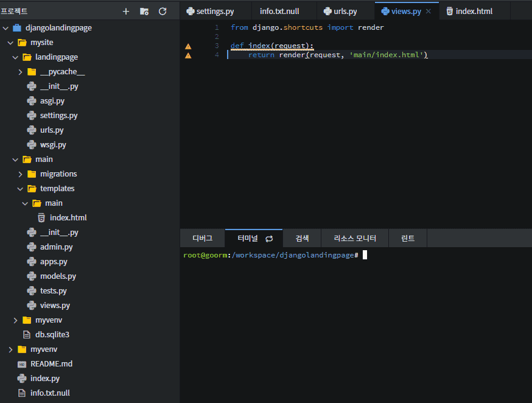Open settings.py in the project tree
532x403 pixels.
point(58,116)
